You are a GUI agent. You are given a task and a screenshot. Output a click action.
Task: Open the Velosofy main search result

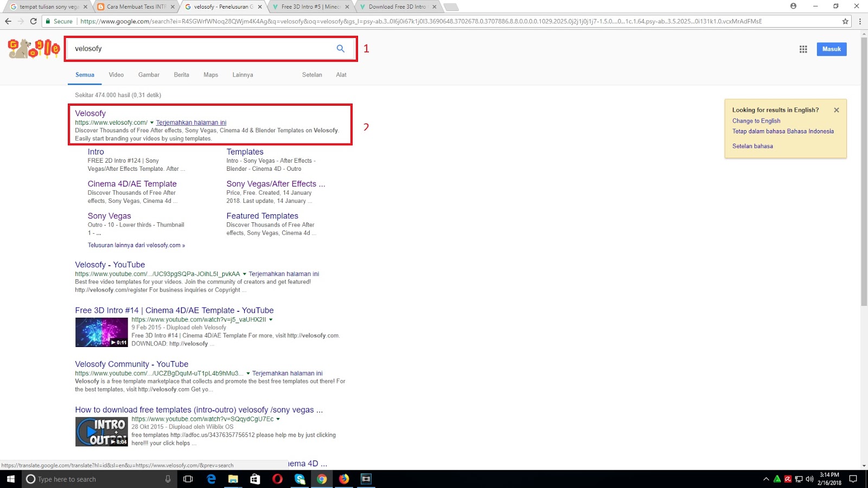click(90, 113)
